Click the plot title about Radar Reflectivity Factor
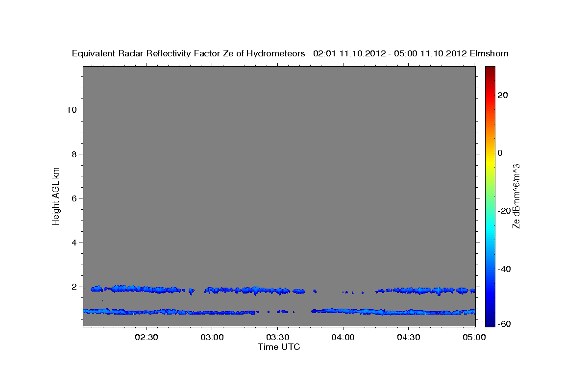Screen dimensions: 588x392 click(290, 53)
